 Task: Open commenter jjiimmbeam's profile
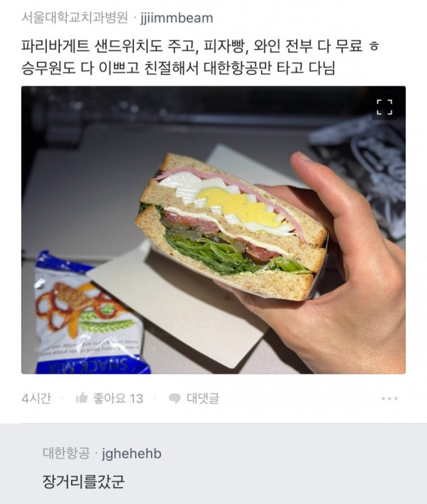pos(176,18)
